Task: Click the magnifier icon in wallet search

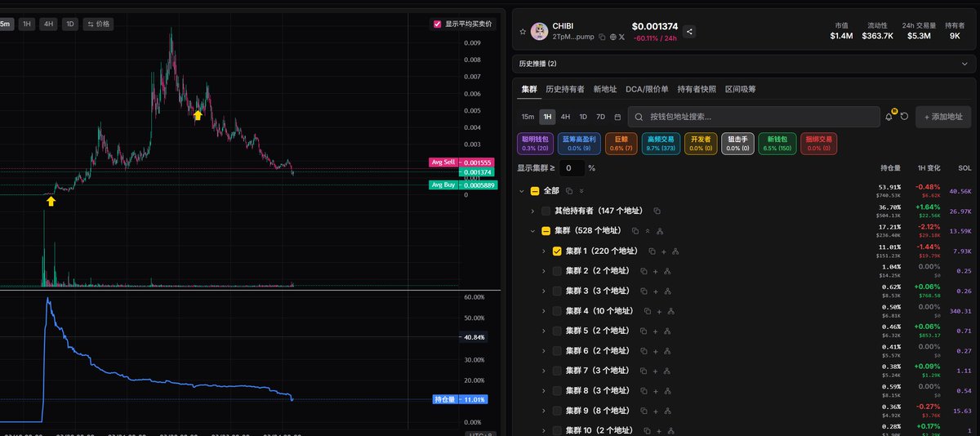Action: click(x=639, y=117)
